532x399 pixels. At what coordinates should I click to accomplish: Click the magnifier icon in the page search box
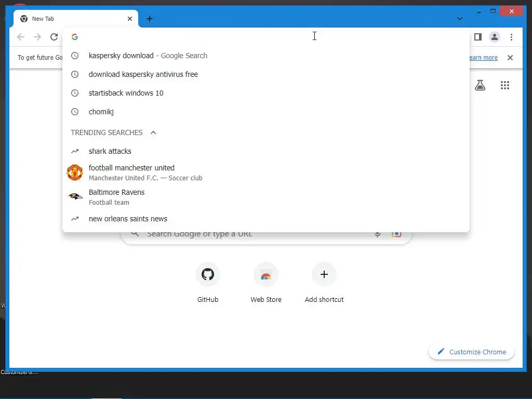point(135,234)
